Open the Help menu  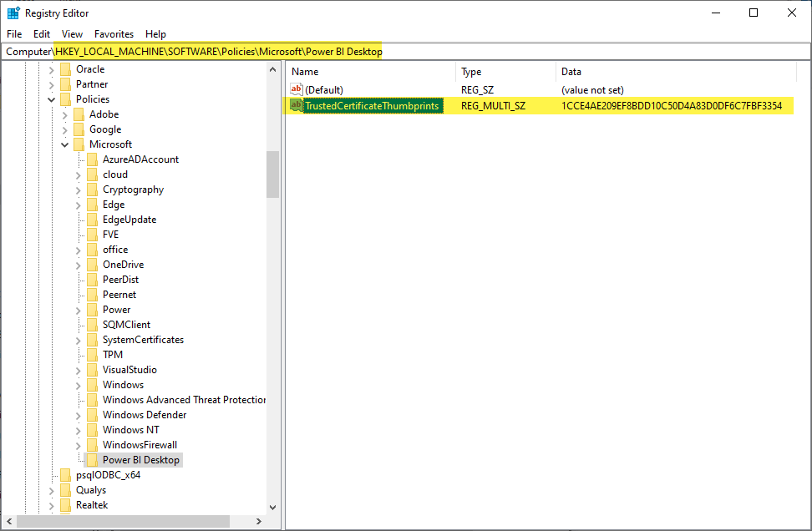click(155, 34)
